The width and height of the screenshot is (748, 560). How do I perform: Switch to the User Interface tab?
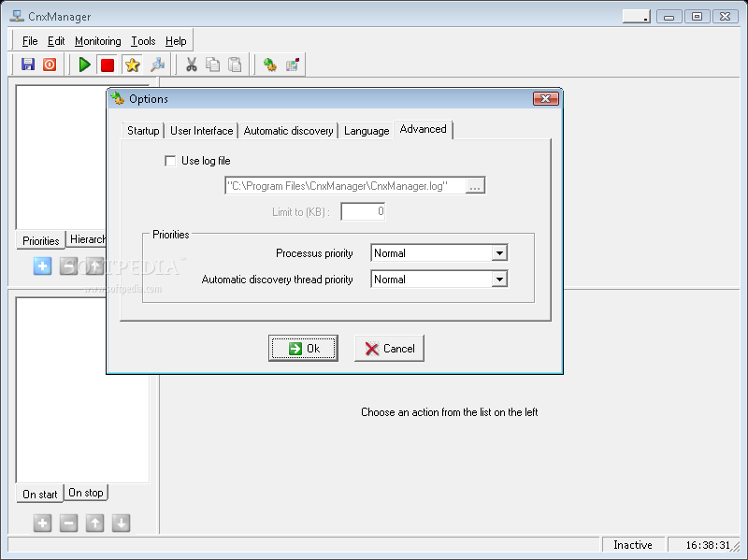[201, 131]
